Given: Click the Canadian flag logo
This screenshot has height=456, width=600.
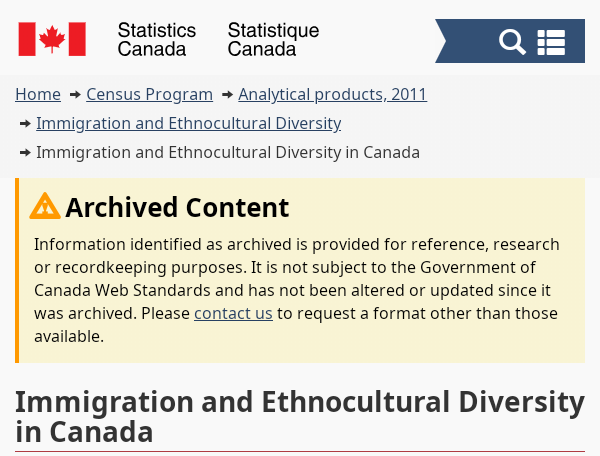Looking at the screenshot, I should pyautogui.click(x=52, y=39).
